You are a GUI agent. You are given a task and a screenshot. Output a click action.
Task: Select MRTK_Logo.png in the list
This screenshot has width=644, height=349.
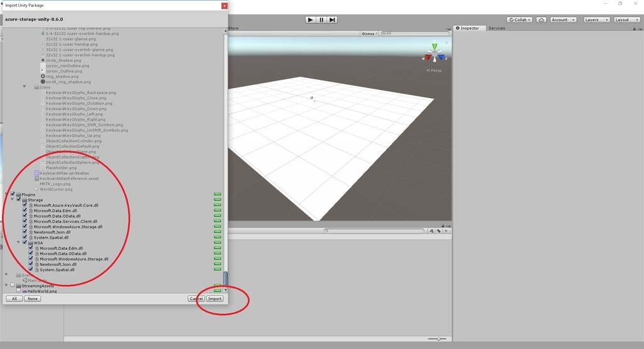coord(55,184)
